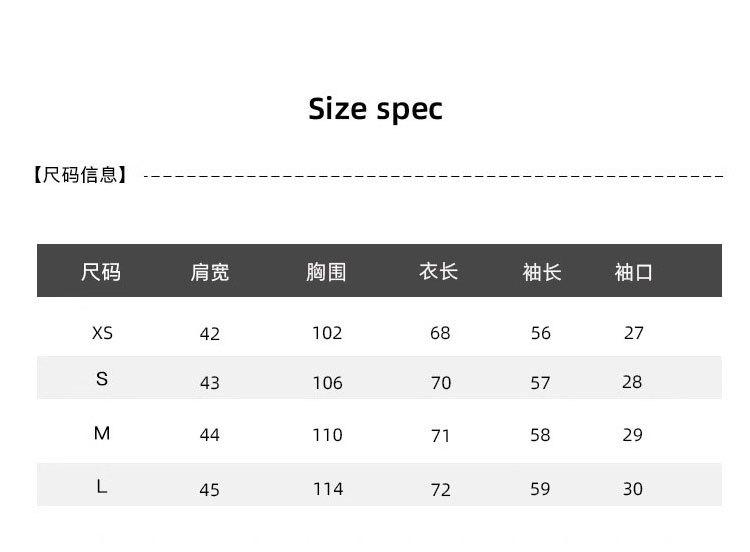This screenshot has width=750, height=552.
Task: Select the 袖口 column header
Action: [634, 272]
